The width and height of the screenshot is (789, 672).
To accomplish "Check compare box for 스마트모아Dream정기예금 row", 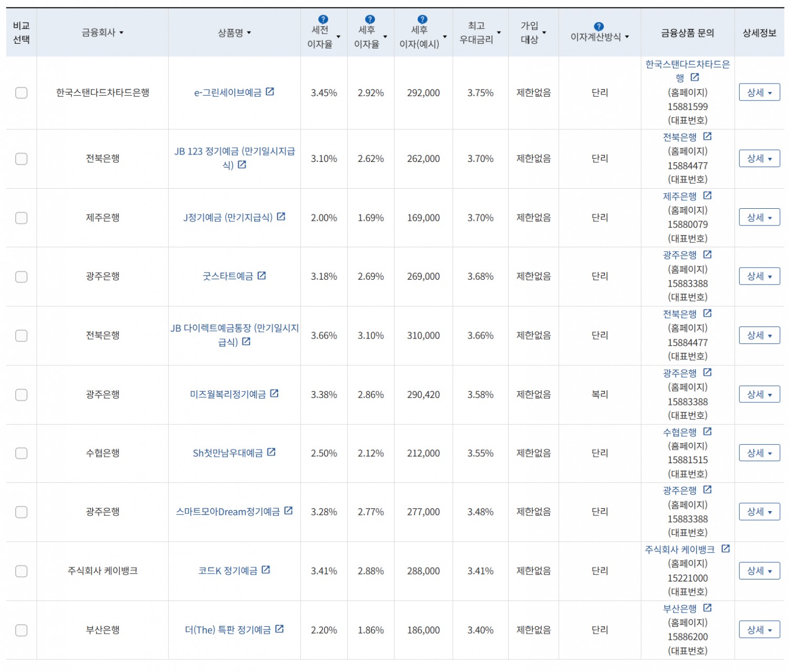I will [21, 512].
